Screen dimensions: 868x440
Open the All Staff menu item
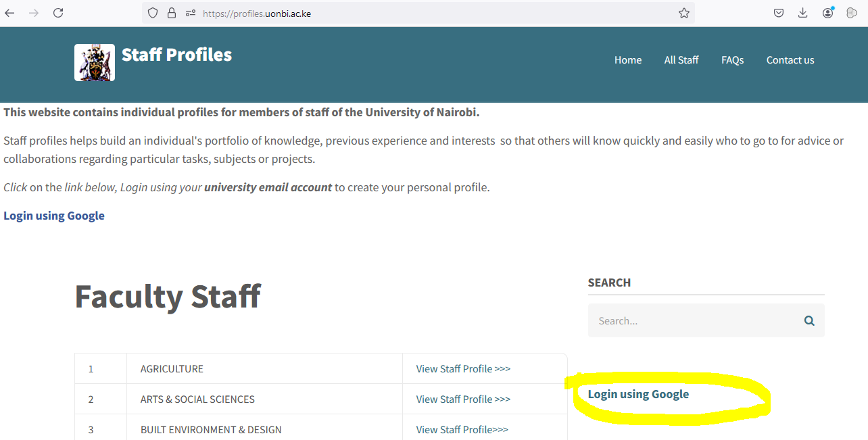681,60
